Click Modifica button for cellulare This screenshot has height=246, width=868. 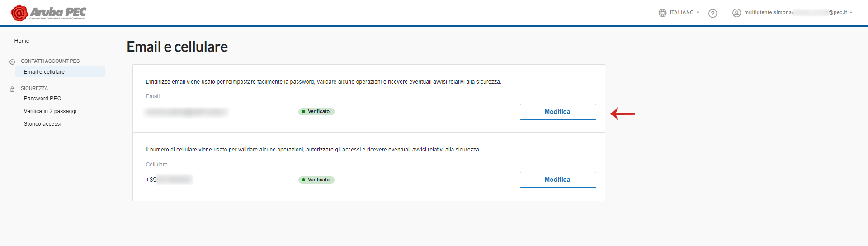point(558,180)
